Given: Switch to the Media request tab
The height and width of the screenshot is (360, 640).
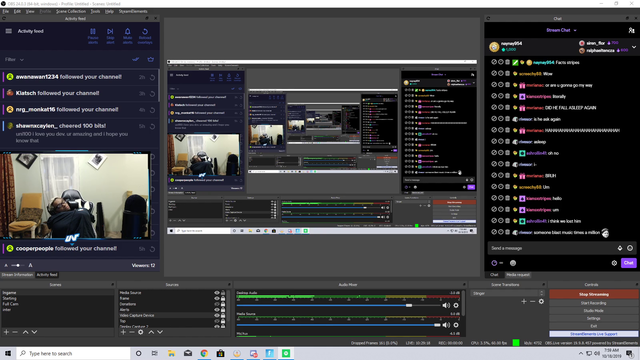Looking at the screenshot, I should click(518, 275).
